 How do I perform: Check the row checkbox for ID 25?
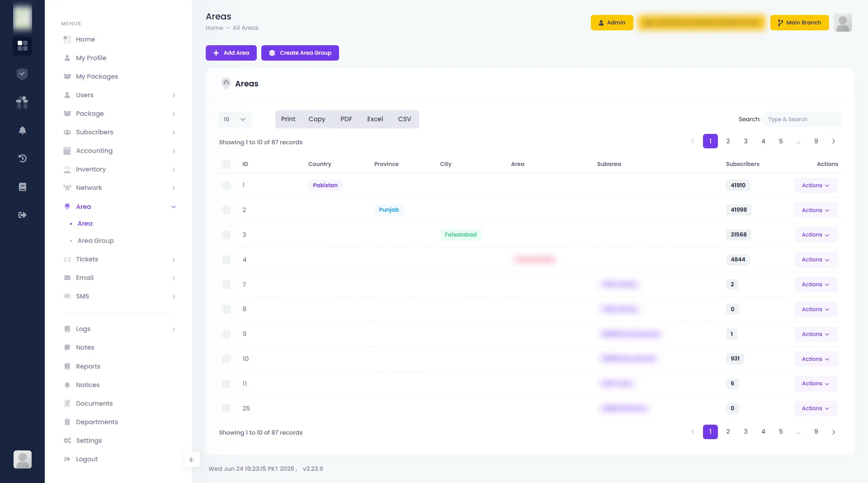tap(226, 408)
